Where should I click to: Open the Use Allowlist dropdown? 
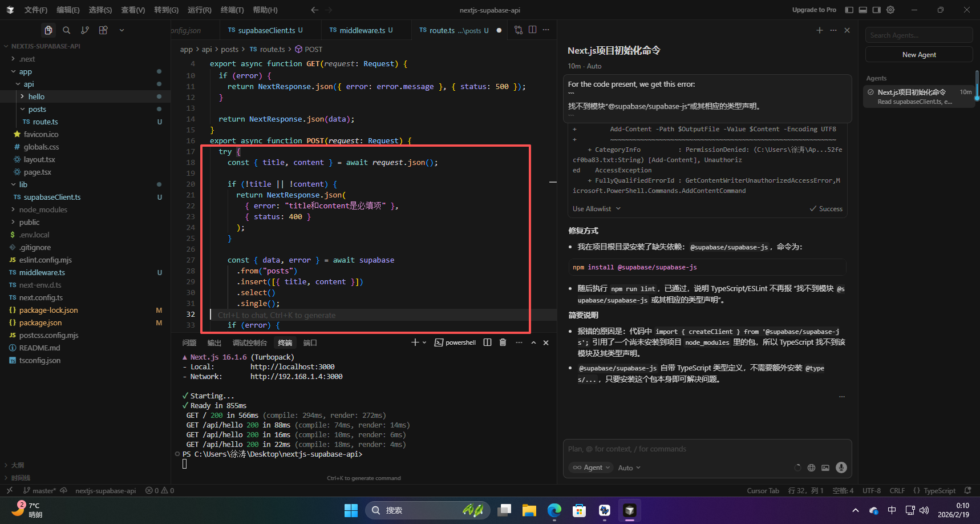597,209
